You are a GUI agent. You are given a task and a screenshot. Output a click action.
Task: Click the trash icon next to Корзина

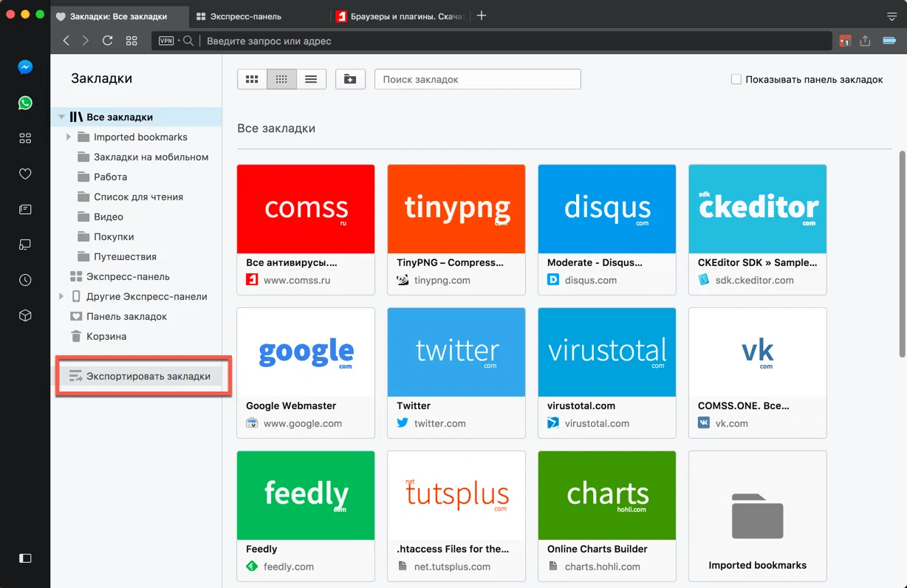[75, 336]
